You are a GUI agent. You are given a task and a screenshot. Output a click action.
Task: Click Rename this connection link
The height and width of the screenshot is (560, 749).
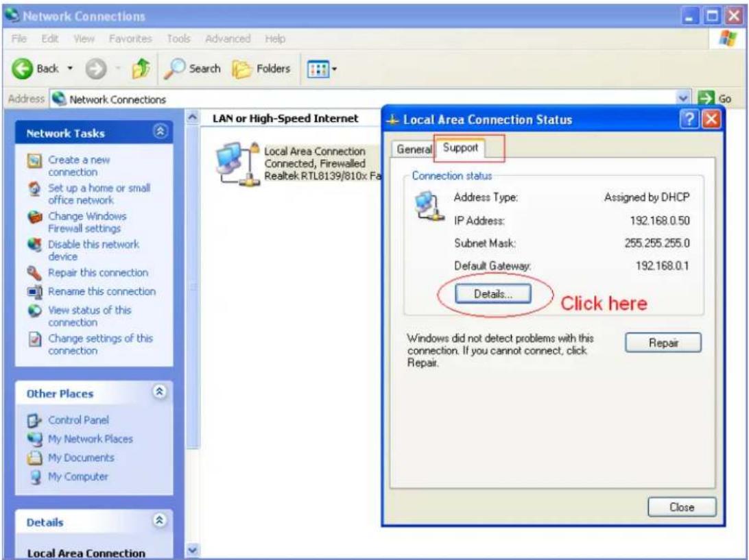(x=102, y=291)
